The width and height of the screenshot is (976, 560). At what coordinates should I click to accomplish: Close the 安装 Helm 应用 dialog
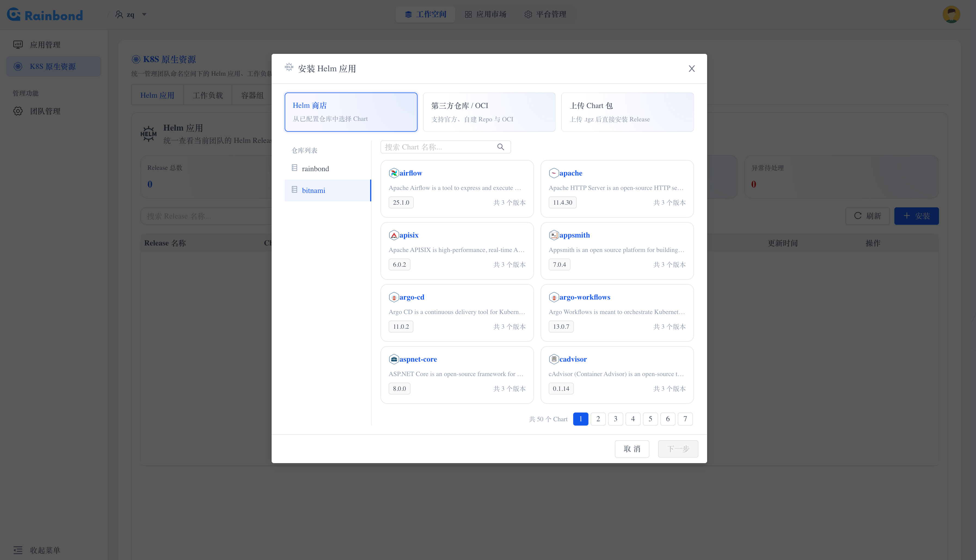(692, 69)
